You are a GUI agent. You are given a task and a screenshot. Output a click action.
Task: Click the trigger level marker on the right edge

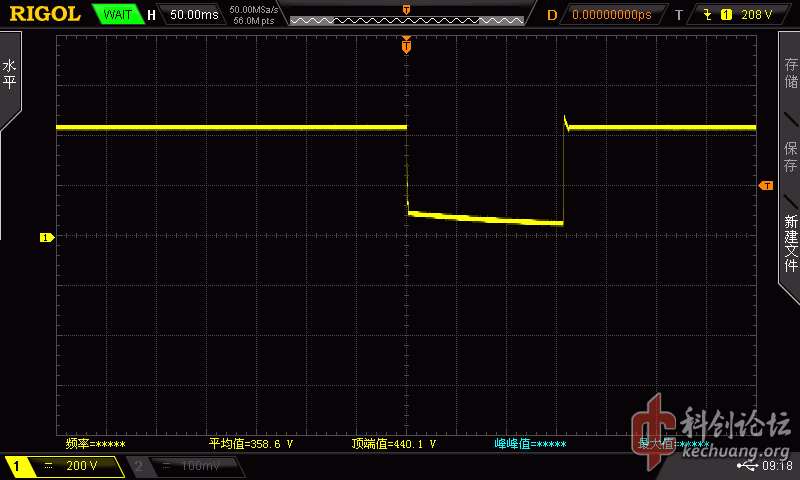pos(766,186)
